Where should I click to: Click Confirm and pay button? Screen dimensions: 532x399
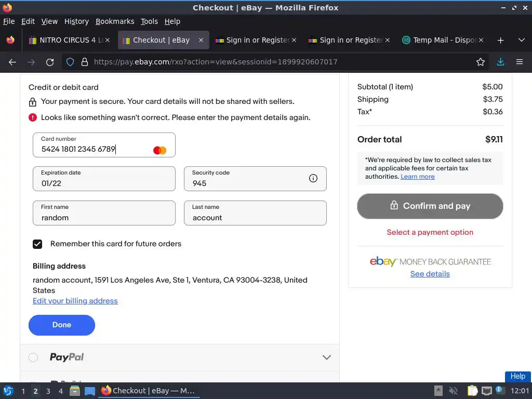pos(430,206)
